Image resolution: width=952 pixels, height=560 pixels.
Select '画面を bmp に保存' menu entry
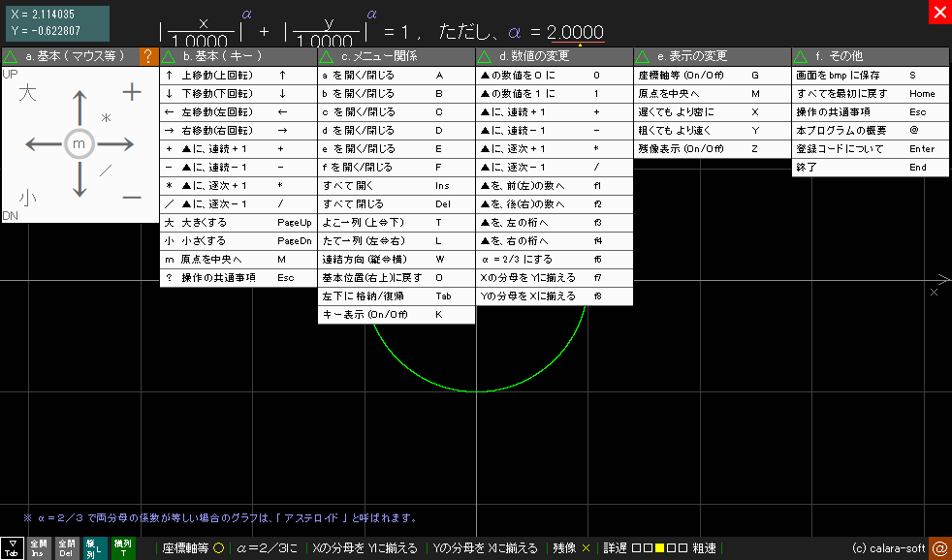(839, 75)
